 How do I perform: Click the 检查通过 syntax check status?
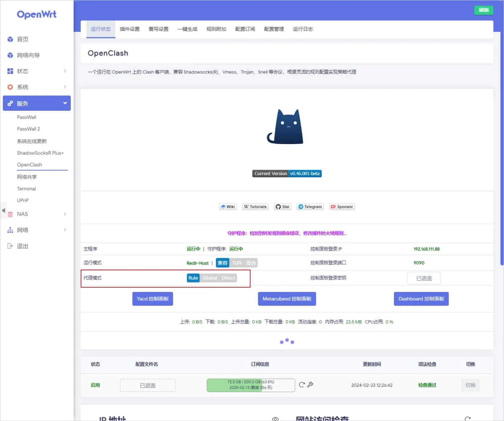click(x=427, y=385)
